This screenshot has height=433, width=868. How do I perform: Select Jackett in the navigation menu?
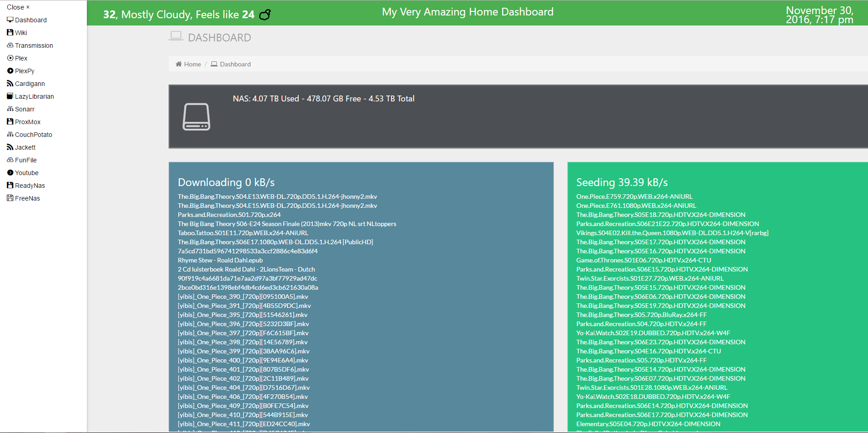click(x=25, y=147)
